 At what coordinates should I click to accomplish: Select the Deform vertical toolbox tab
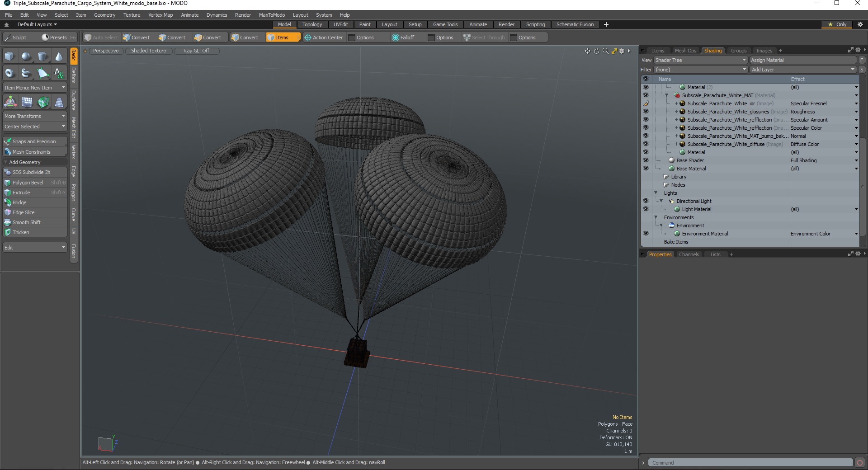click(74, 75)
